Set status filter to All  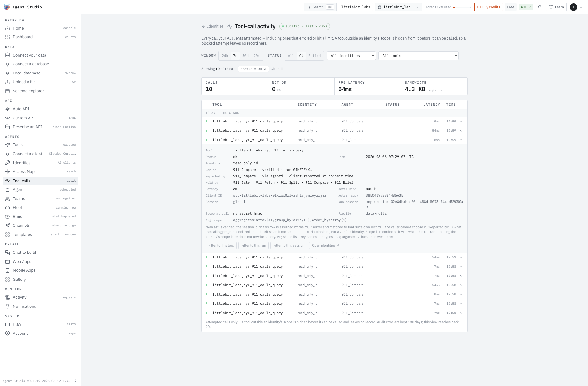(x=291, y=56)
